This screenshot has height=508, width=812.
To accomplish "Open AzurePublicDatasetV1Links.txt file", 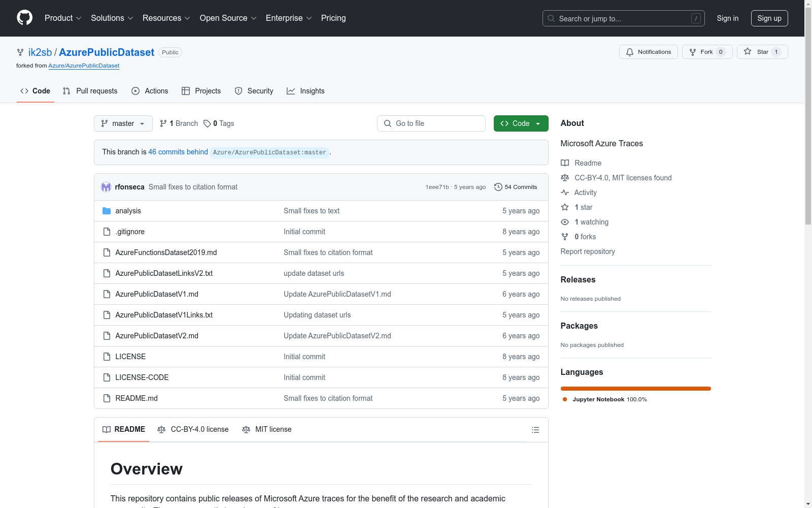I will point(164,315).
